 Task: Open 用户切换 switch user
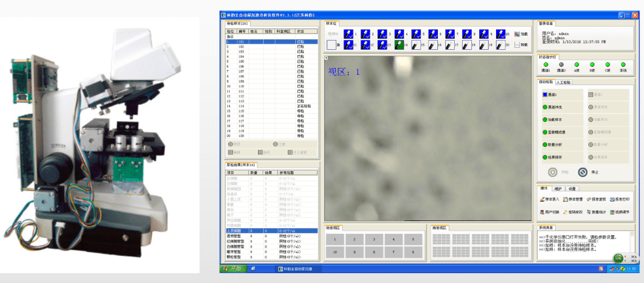click(x=550, y=212)
